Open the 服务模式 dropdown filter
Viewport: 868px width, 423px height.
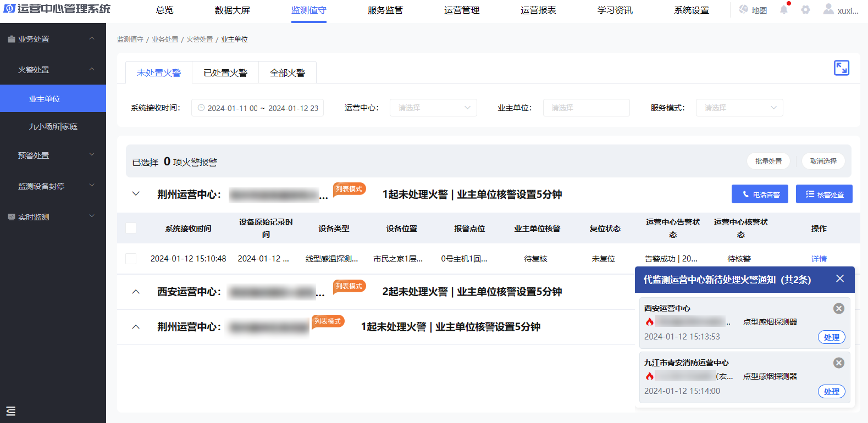(739, 108)
